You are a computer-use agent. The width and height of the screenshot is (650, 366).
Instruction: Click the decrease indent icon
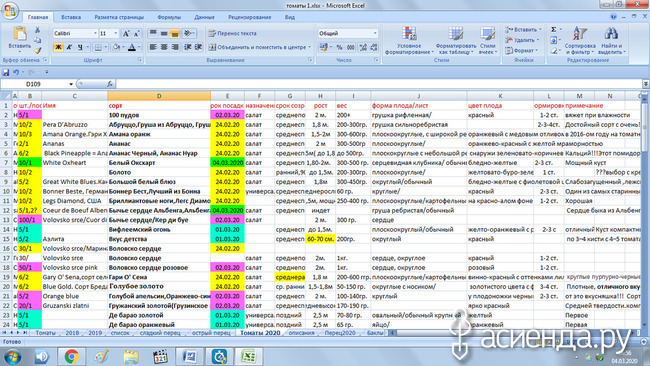tap(188, 47)
